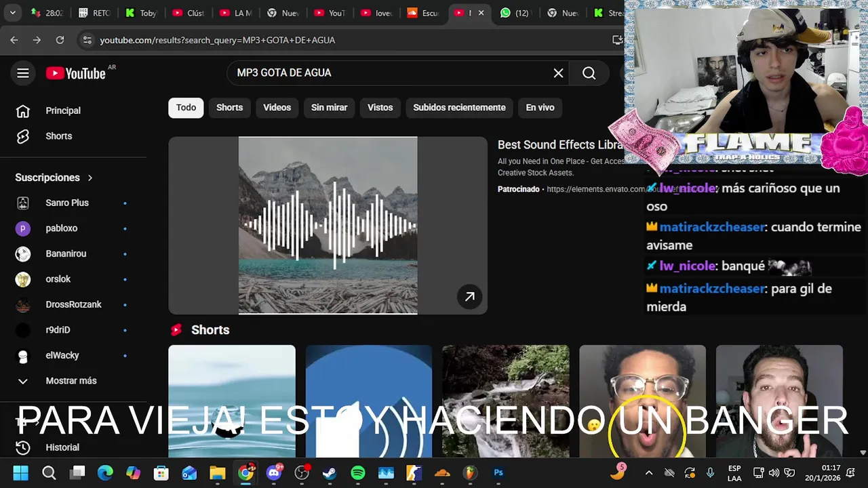Viewport: 868px width, 488px height.
Task: Expand Suscripciones with its chevron
Action: [x=90, y=178]
